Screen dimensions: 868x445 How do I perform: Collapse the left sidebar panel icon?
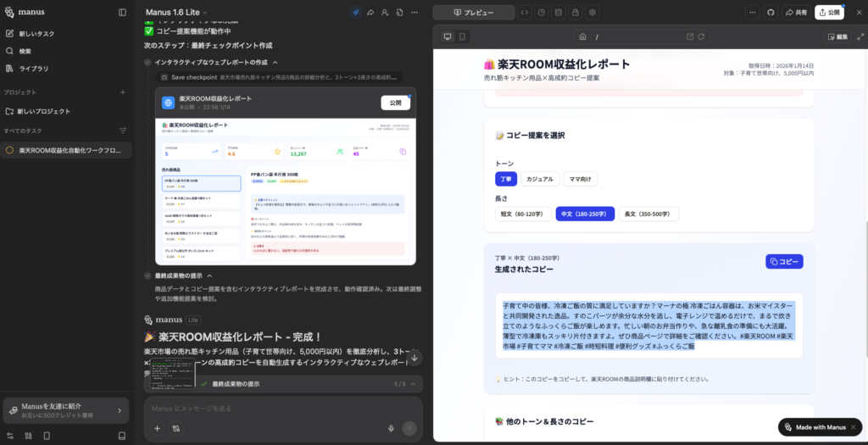(122, 12)
